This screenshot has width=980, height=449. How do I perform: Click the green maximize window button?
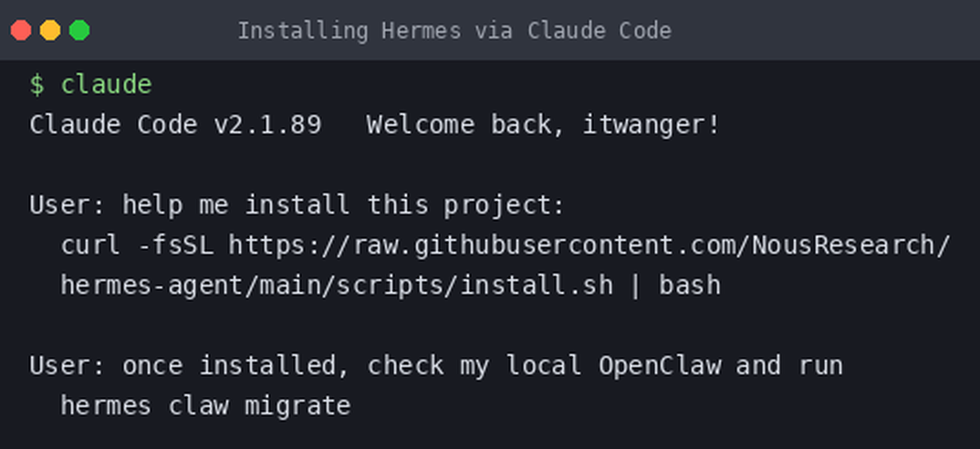79,30
